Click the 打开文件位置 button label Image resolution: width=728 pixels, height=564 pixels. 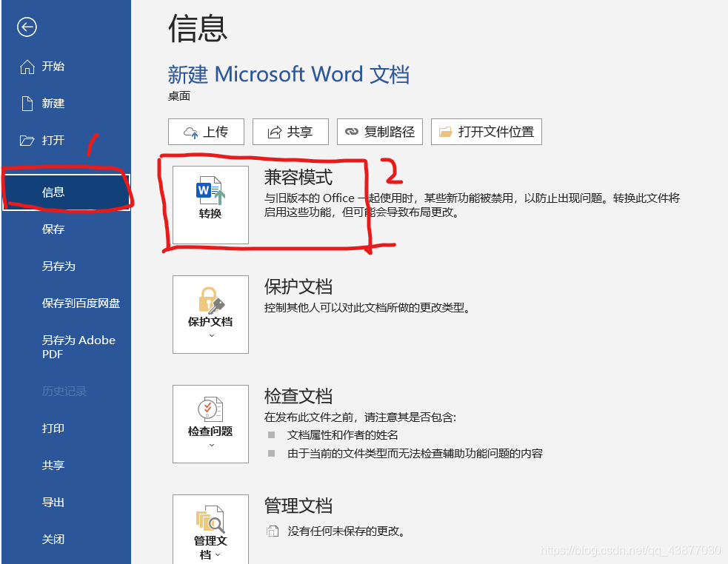tap(496, 132)
